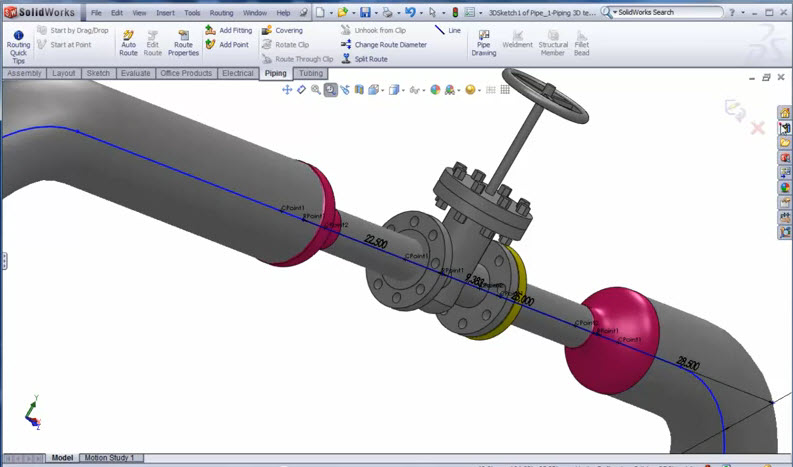The height and width of the screenshot is (467, 793).
Task: Click the Undo arrow icon
Action: 410,12
